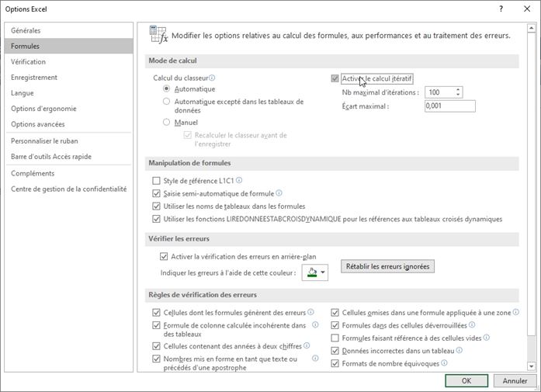Click info icon for colonne calculée incohérente
The image size is (541, 392).
pos(315,324)
